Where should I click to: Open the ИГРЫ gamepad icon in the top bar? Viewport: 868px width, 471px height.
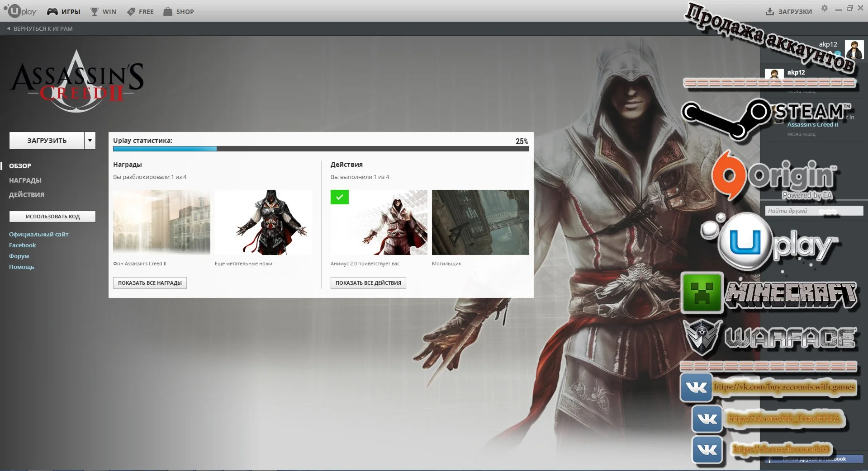52,11
